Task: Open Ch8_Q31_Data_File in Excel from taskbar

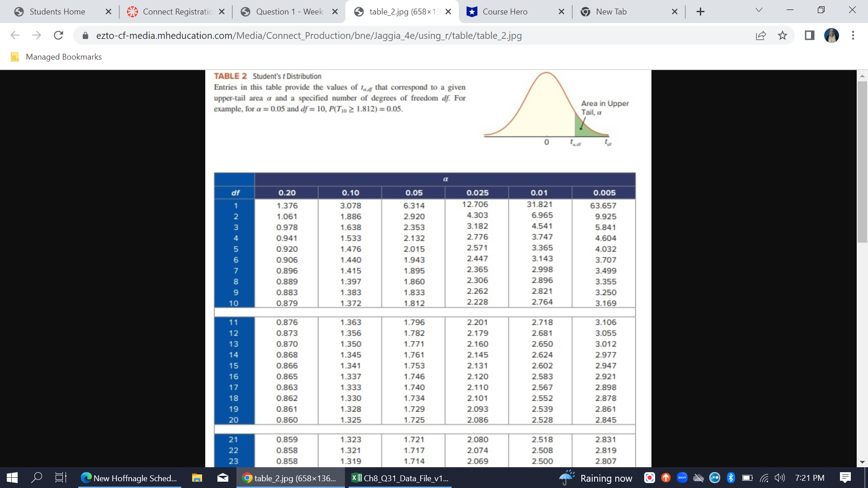Action: (x=400, y=478)
